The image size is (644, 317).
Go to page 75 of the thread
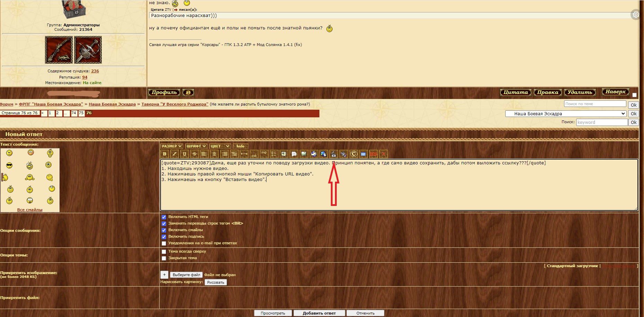[x=81, y=113]
